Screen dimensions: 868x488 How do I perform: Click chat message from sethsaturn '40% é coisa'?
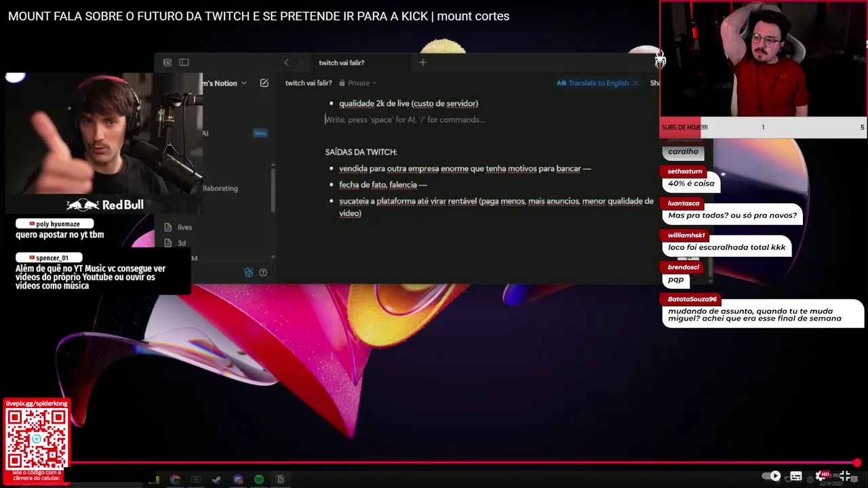pyautogui.click(x=691, y=184)
